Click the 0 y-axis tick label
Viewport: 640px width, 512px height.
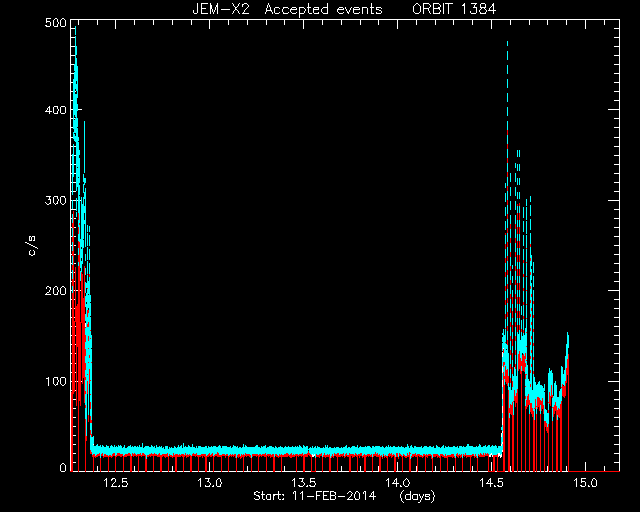63,467
